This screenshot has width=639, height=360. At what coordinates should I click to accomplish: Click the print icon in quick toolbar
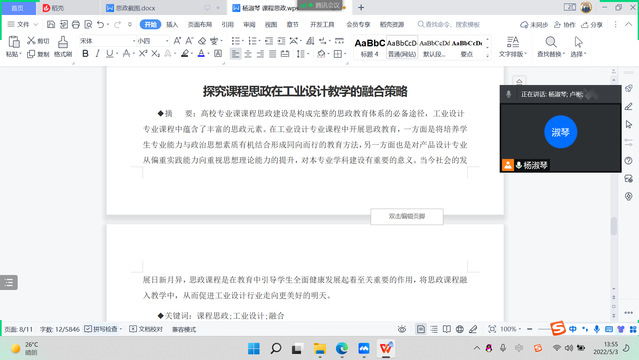coord(76,24)
